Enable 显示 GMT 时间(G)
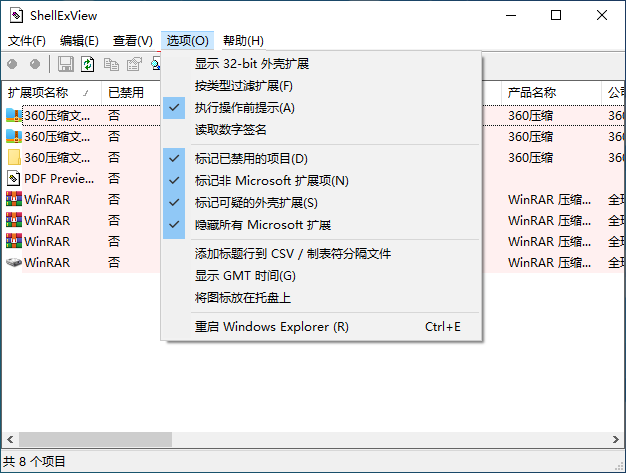Screen dimensions: 626x473 [321, 276]
